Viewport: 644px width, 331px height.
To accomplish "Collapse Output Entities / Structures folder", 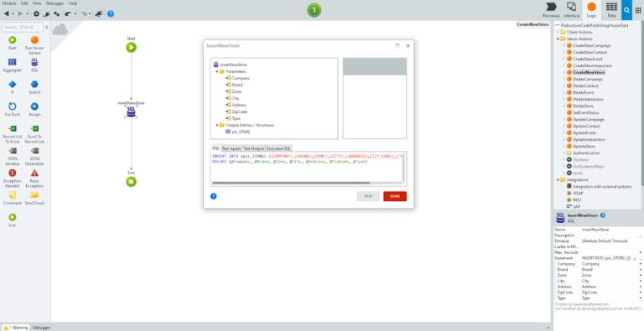I will (217, 125).
